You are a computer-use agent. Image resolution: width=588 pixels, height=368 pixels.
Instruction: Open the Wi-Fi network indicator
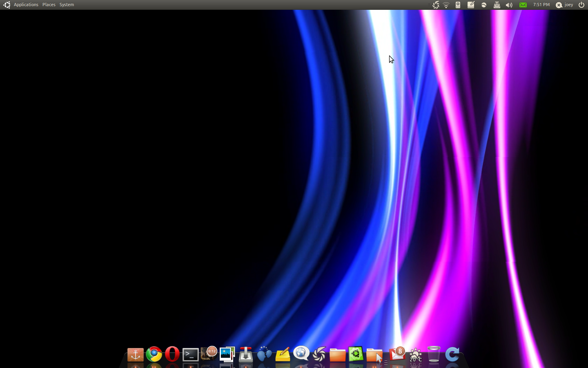(x=446, y=5)
